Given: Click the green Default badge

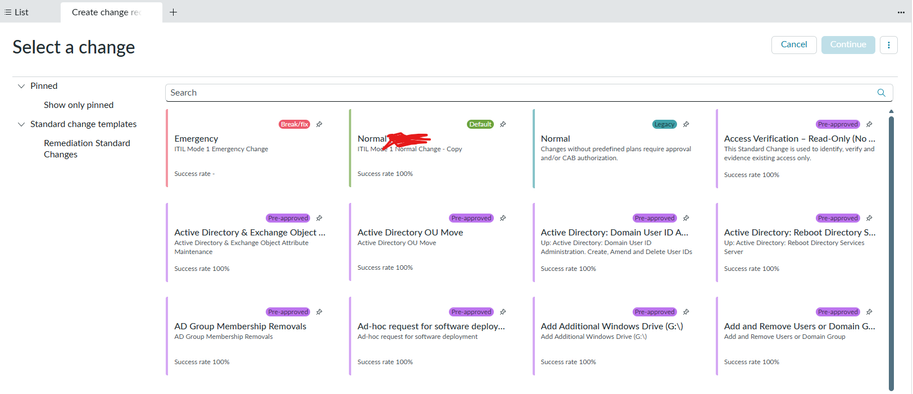Looking at the screenshot, I should point(480,124).
